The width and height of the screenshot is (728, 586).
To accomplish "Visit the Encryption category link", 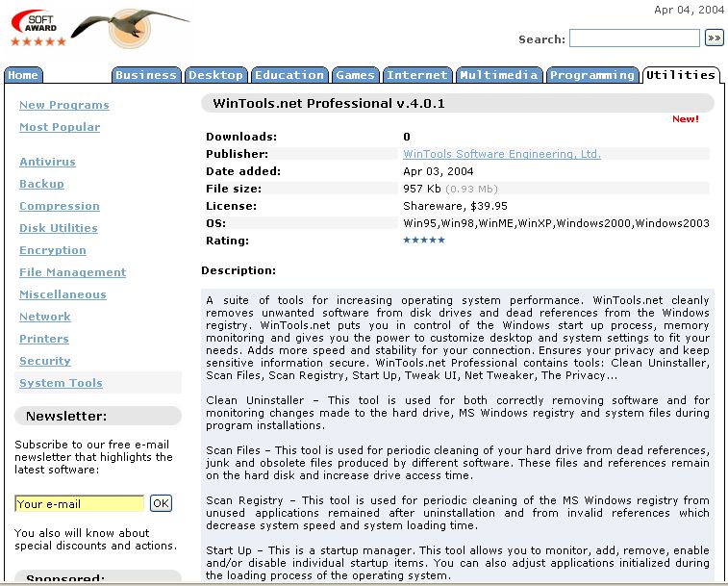I will pos(53,250).
